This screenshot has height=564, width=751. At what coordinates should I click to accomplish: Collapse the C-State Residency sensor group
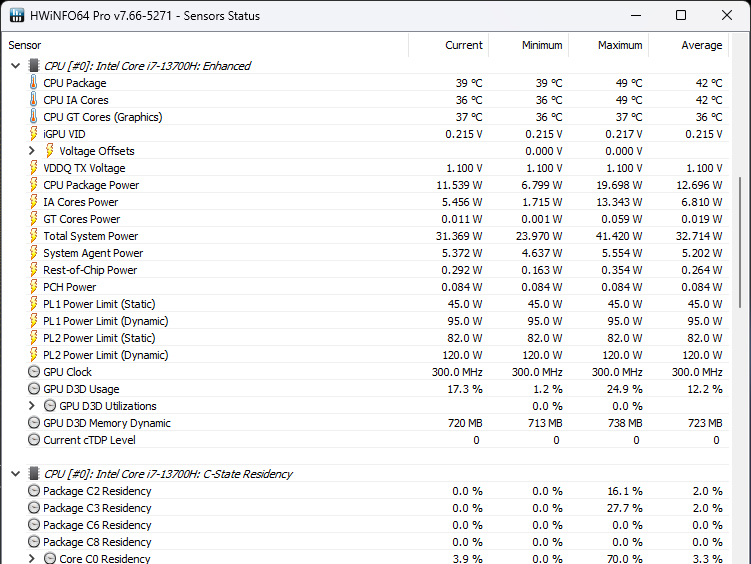tap(15, 474)
